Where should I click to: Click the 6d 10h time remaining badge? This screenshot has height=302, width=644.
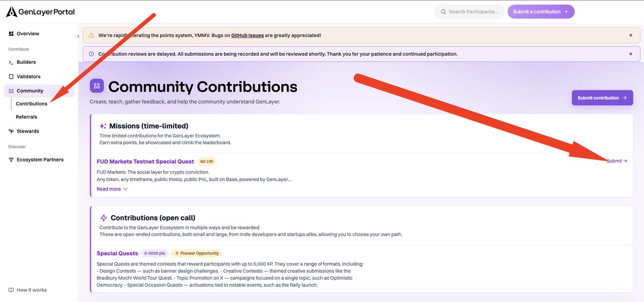pyautogui.click(x=207, y=161)
